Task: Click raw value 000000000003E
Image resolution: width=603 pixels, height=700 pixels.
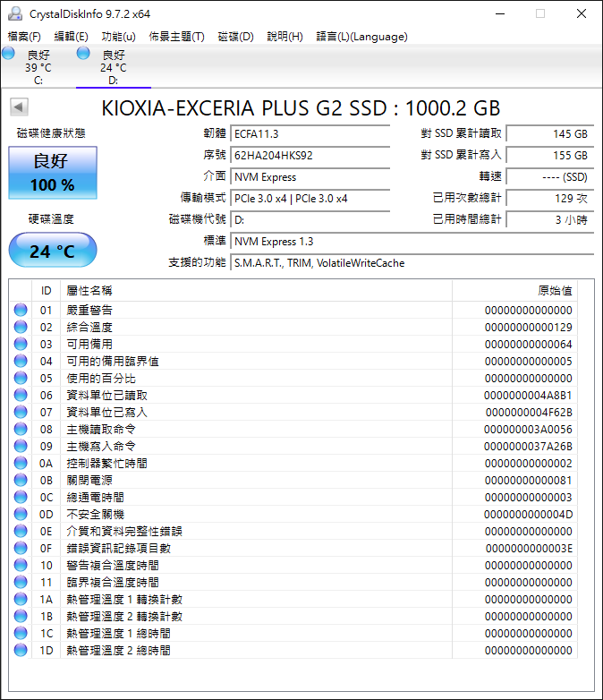Action: pyautogui.click(x=529, y=548)
